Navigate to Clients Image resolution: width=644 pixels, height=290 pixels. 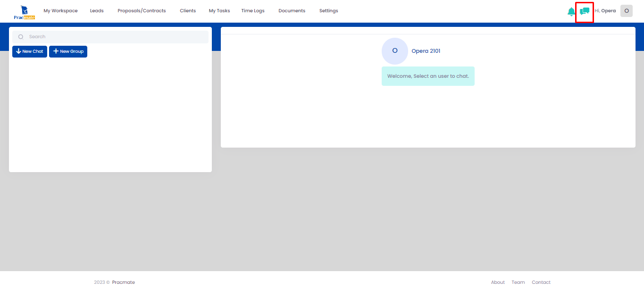coord(188,11)
